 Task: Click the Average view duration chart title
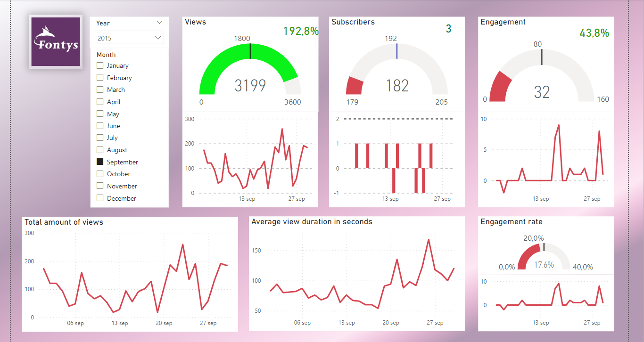pyautogui.click(x=312, y=221)
